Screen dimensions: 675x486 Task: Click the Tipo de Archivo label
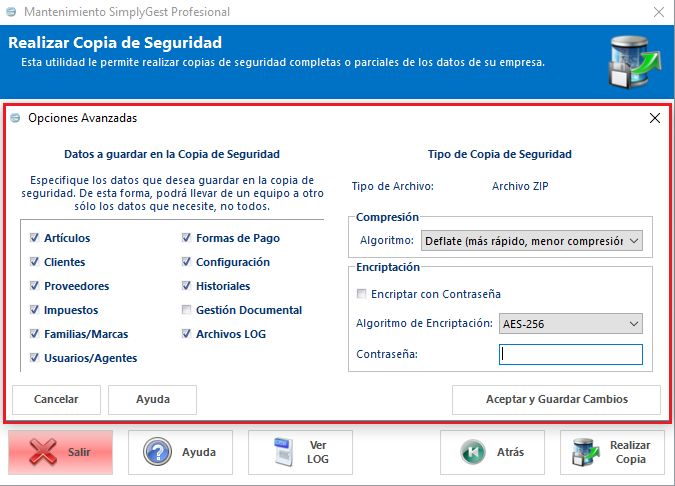click(393, 186)
